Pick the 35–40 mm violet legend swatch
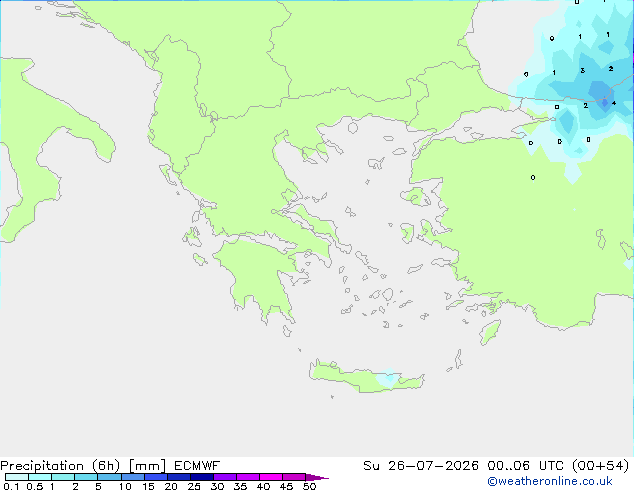 click(248, 477)
